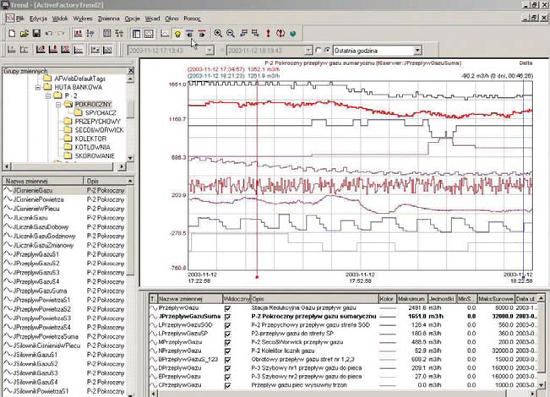
Task: Click the Open file folder icon
Action: coord(24,33)
